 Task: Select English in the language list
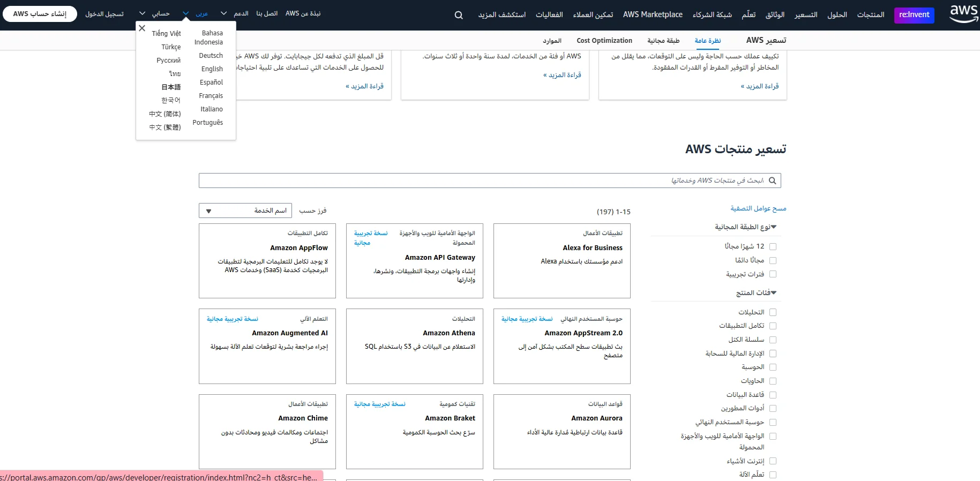(x=212, y=69)
